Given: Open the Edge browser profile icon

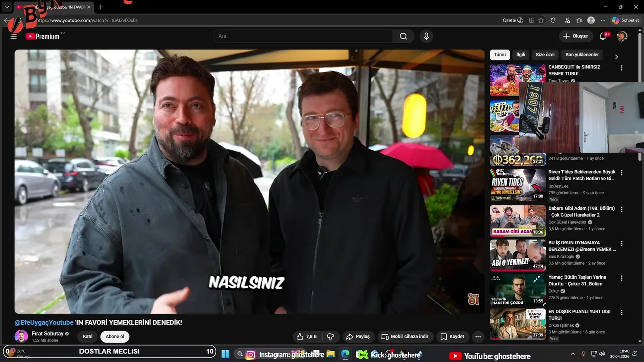Looking at the screenshot, I should pos(591,20).
